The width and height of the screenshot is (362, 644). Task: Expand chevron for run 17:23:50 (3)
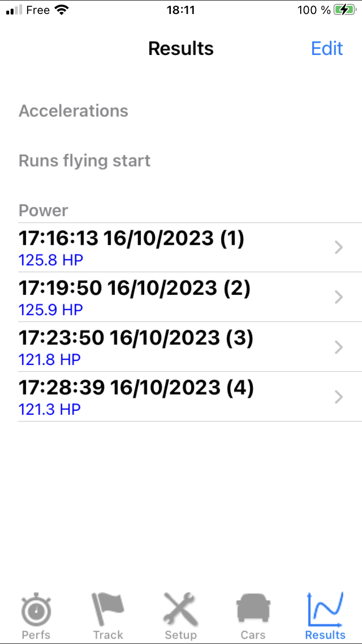pyautogui.click(x=339, y=347)
